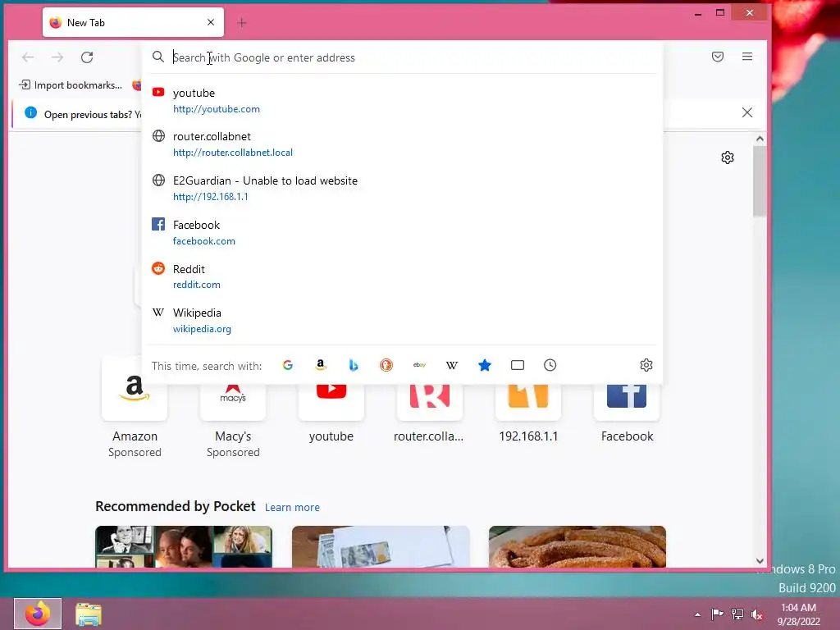Click muted volume tray icon
This screenshot has height=630, width=840.
point(757,614)
